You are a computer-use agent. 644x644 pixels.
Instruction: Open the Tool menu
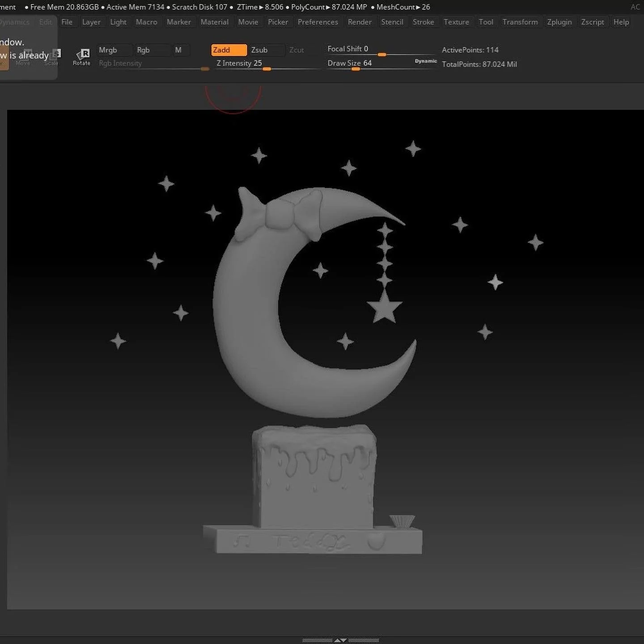click(x=486, y=22)
